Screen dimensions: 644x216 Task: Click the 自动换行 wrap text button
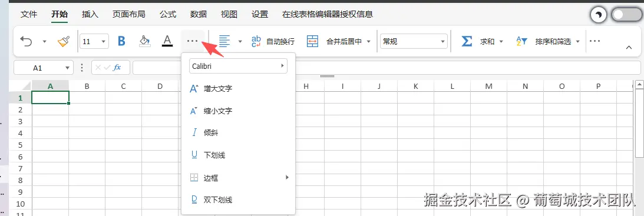[273, 41]
